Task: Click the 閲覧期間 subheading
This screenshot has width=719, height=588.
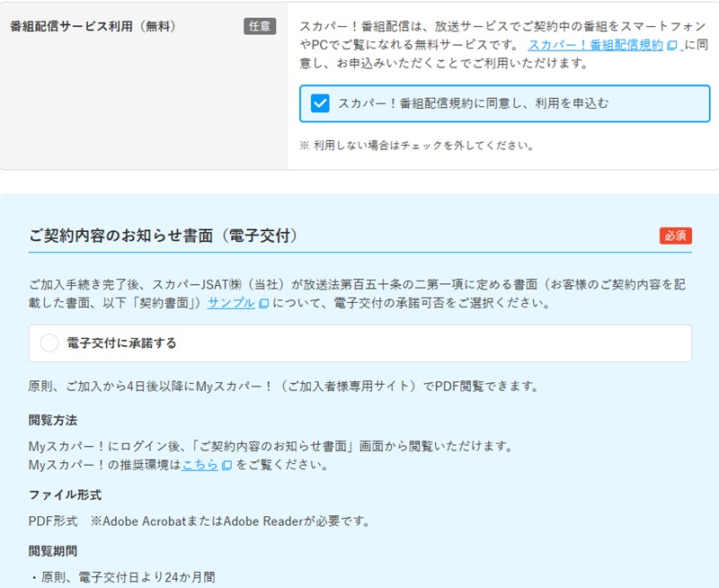Action: [53, 550]
